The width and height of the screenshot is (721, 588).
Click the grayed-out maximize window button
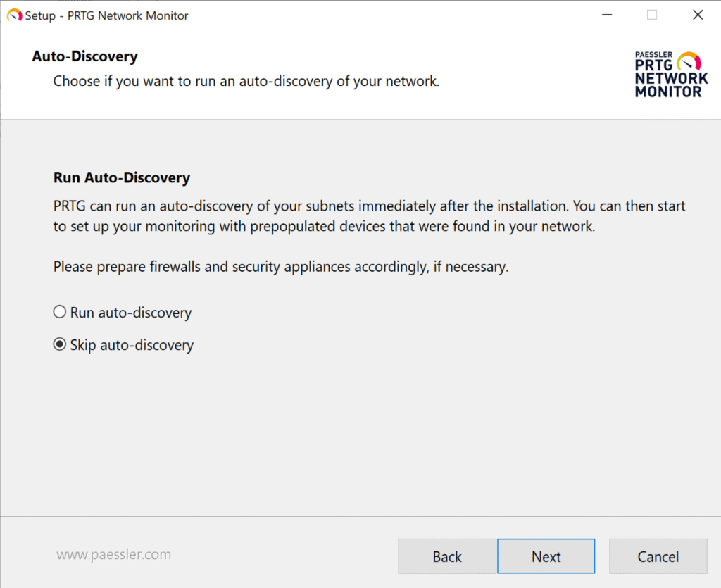click(x=652, y=15)
